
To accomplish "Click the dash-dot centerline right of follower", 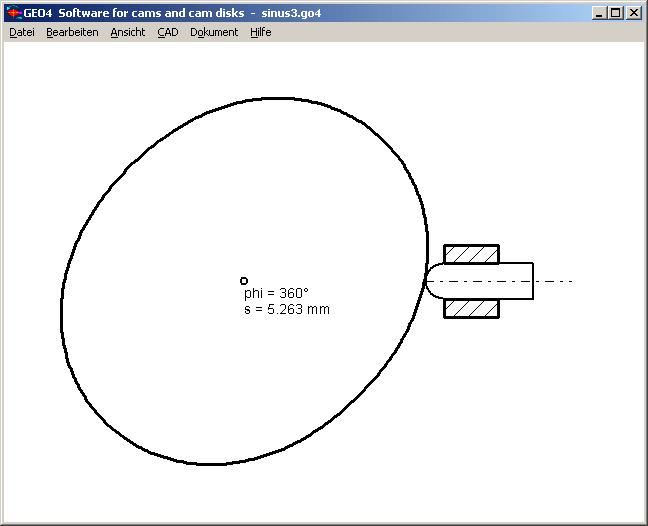I will [555, 281].
